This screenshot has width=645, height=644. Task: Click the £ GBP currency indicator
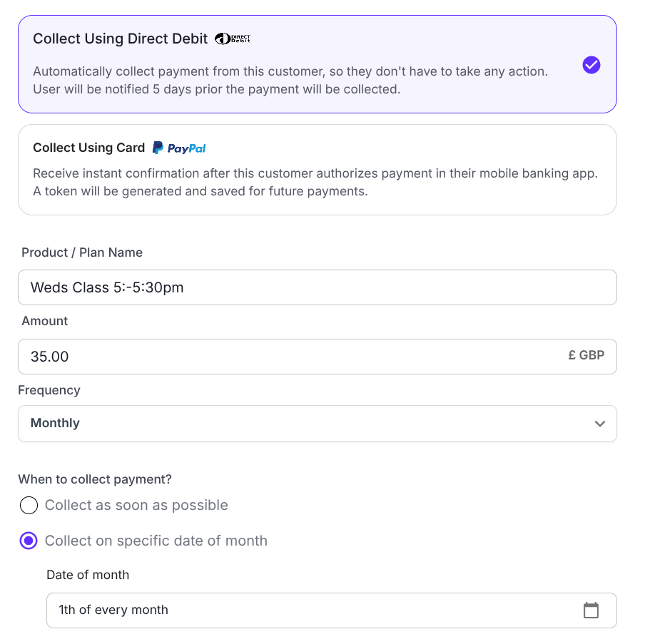click(x=586, y=355)
